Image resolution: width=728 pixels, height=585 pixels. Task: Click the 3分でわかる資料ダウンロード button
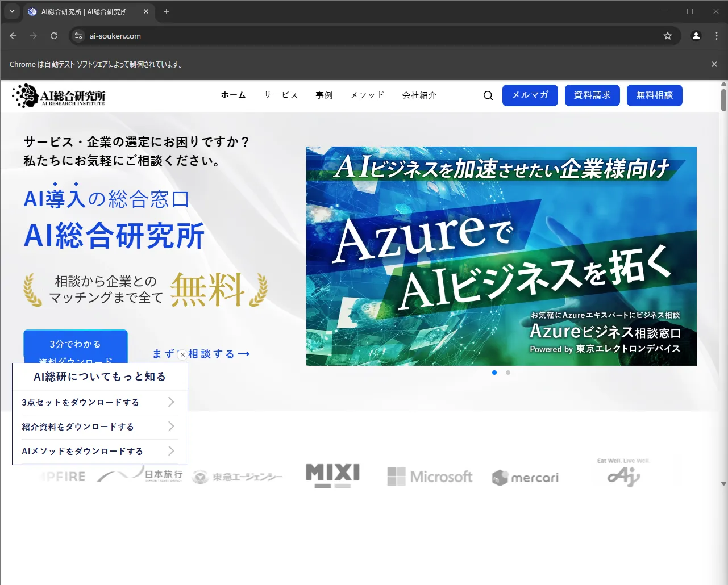point(76,346)
